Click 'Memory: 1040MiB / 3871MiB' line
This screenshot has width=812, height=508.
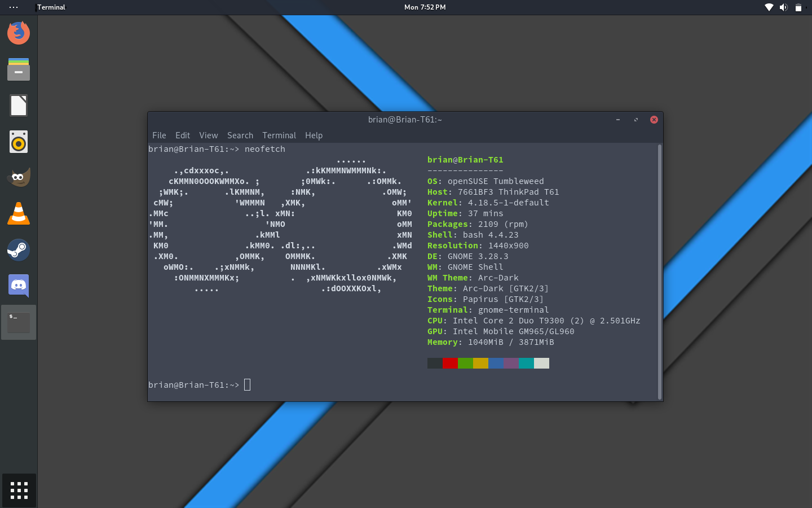point(491,342)
